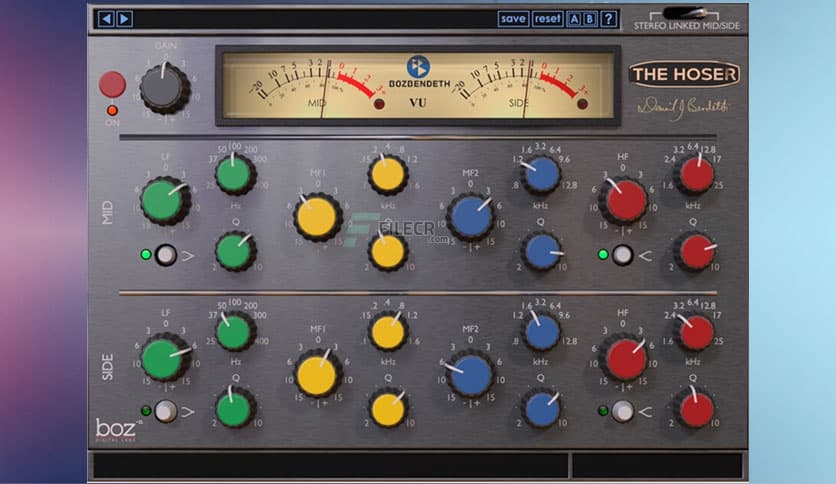Toggle the SIDE LF shelf switch button
The width and height of the screenshot is (836, 484).
166,412
